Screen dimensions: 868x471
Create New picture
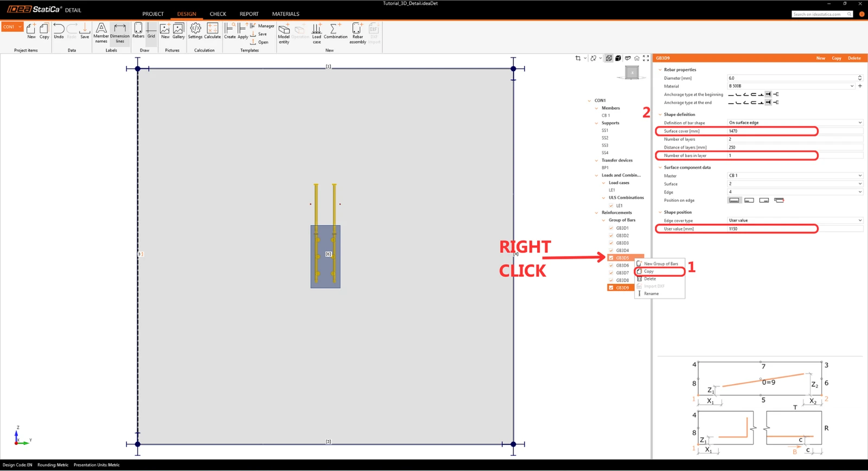point(165,31)
